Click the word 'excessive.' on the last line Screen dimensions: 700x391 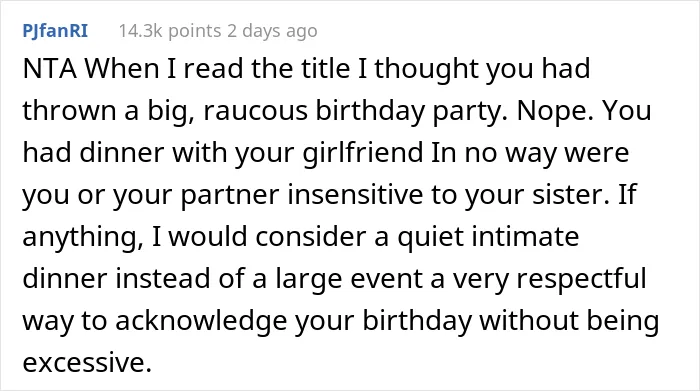click(88, 362)
